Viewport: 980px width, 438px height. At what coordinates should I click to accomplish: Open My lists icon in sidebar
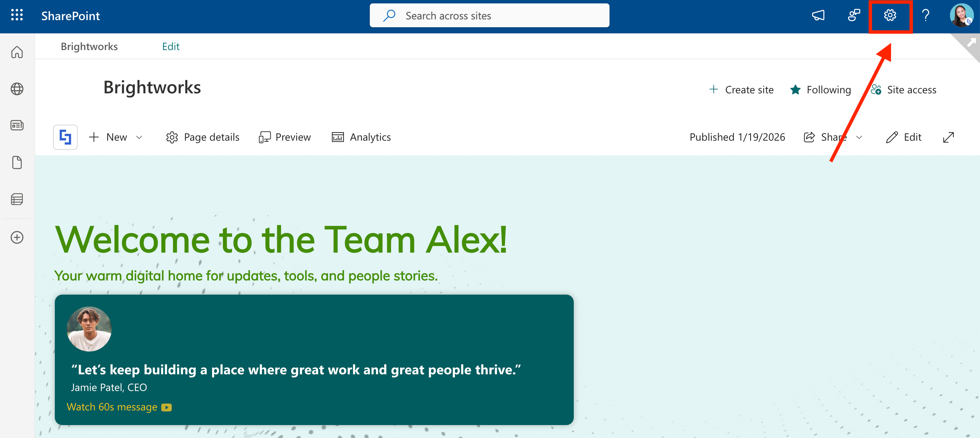coord(17,199)
